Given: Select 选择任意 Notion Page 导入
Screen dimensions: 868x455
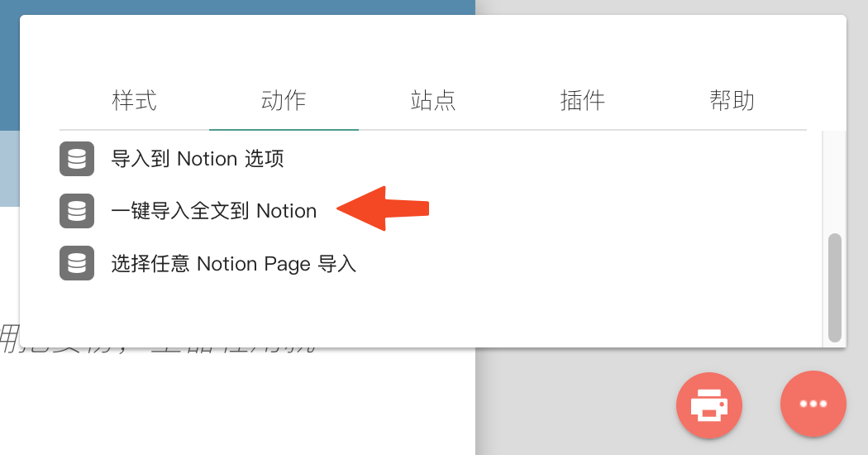Looking at the screenshot, I should point(233,263).
